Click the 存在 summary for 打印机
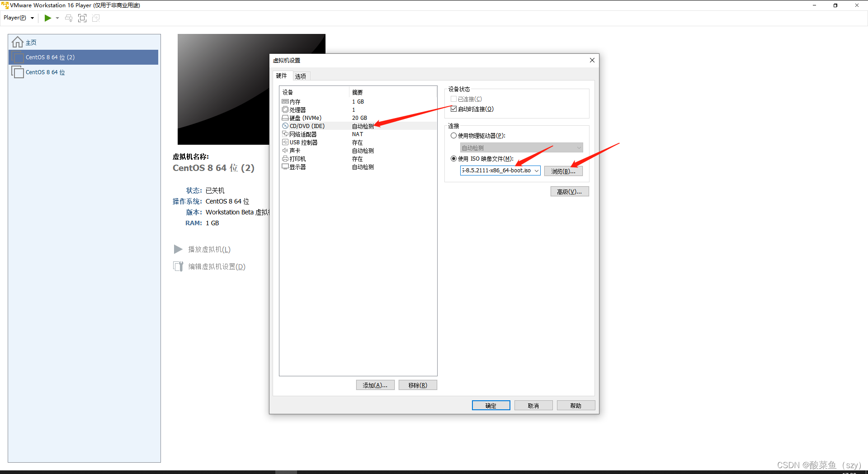The height and width of the screenshot is (474, 868). (358, 159)
